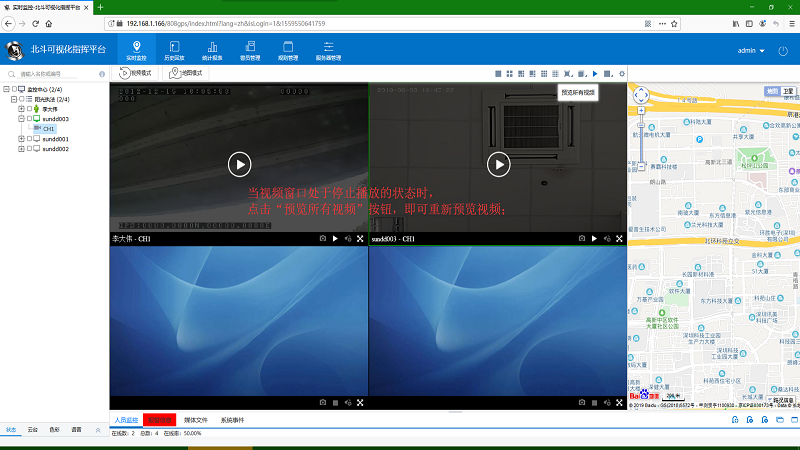Open the statistics reports tab with bar-chart icon
Viewport: 800px width, 450px height.
point(212,51)
